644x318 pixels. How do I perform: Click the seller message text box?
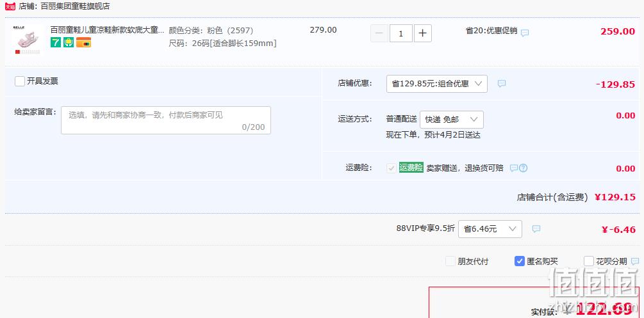tap(166, 120)
